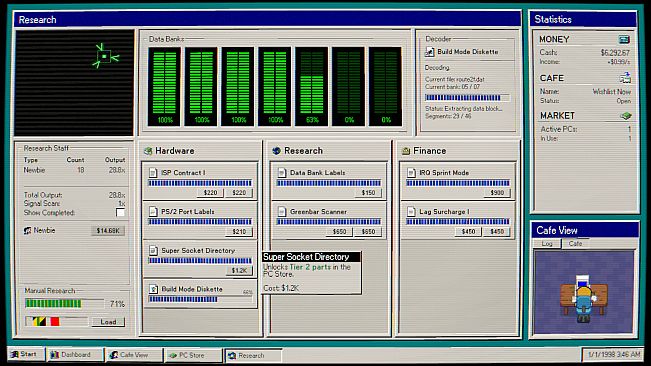Click first $450 button for Lag Surcharge I

(x=468, y=232)
